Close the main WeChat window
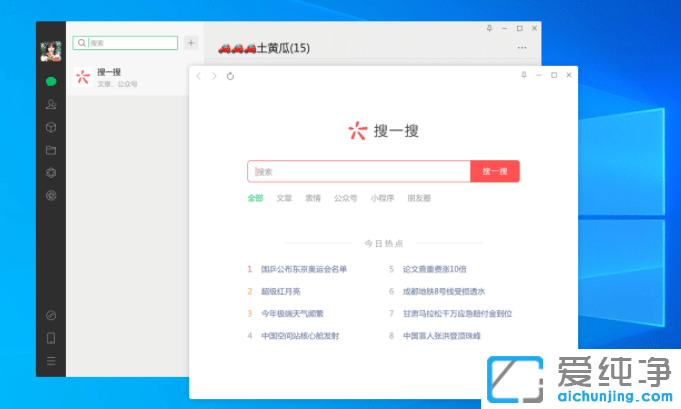This screenshot has height=409, width=681. [535, 28]
